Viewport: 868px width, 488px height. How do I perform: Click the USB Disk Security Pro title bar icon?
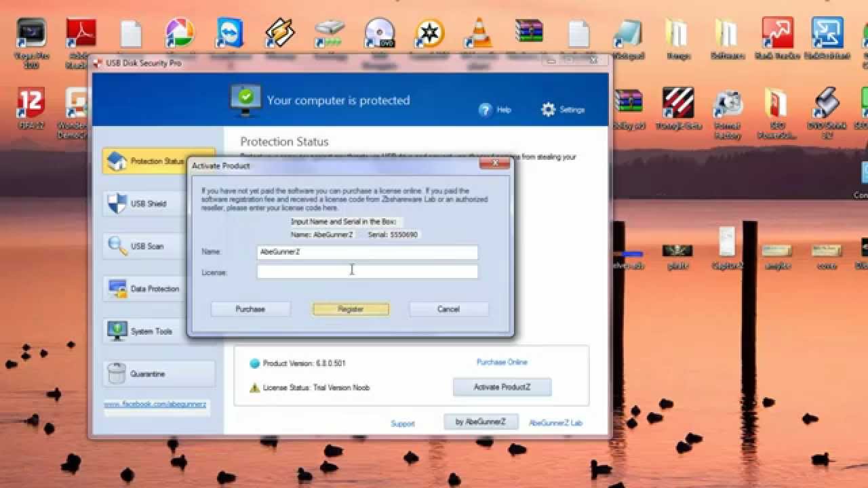tap(96, 63)
